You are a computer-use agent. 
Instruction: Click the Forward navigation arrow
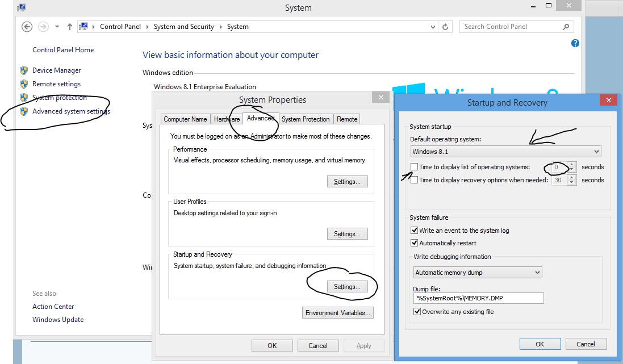coord(43,27)
